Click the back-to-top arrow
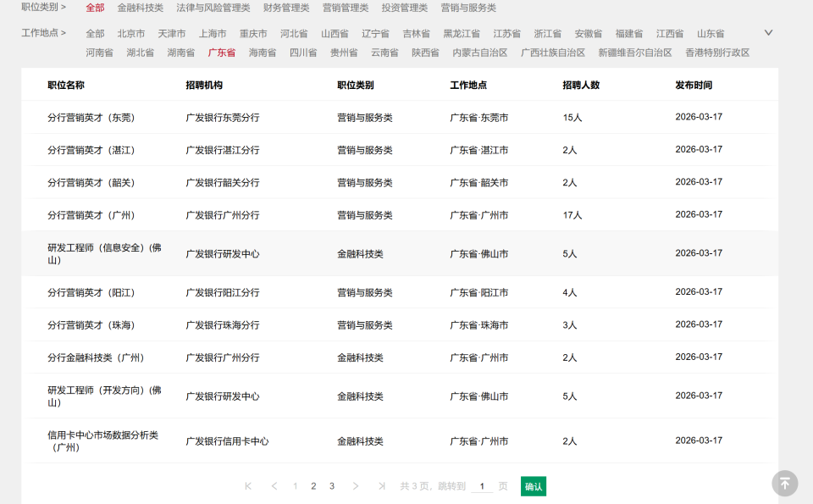Screen dimensions: 813x504 (x=784, y=483)
